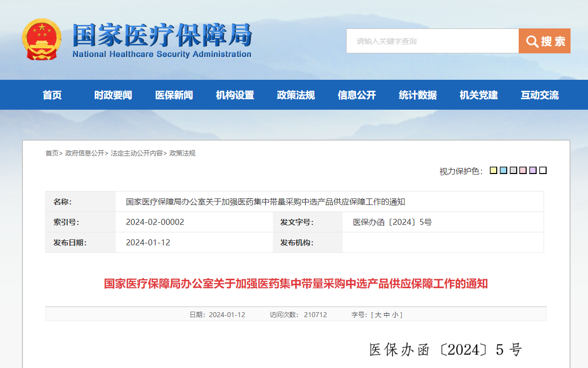Click document number 医保办函〔2024〕5号 in table
This screenshot has height=368, width=588.
pos(392,222)
